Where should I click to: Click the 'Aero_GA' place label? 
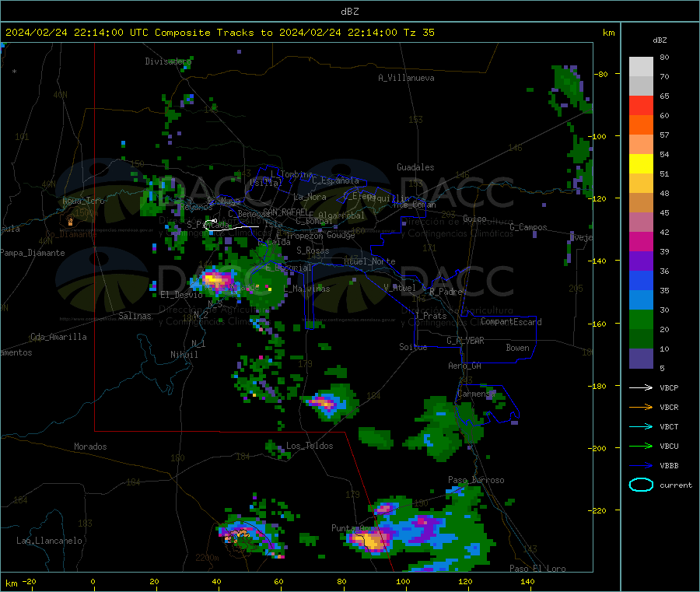(465, 366)
